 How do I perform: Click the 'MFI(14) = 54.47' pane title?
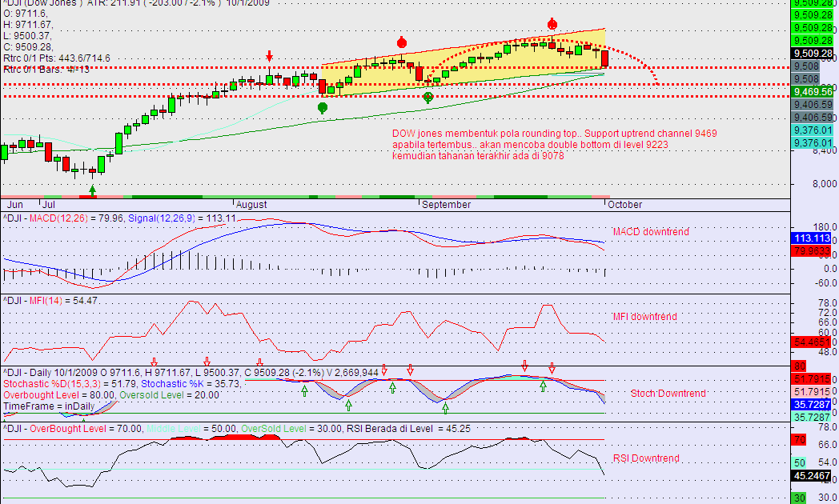click(x=63, y=301)
